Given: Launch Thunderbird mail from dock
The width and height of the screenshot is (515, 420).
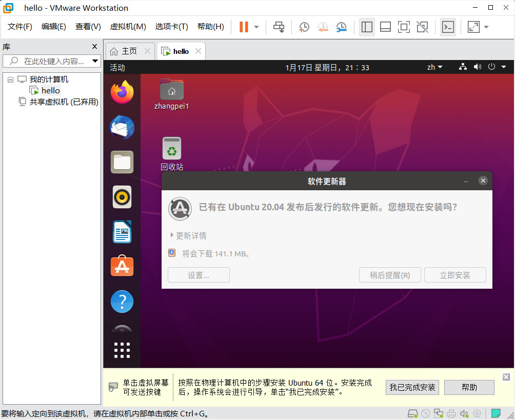Looking at the screenshot, I should coord(122,127).
